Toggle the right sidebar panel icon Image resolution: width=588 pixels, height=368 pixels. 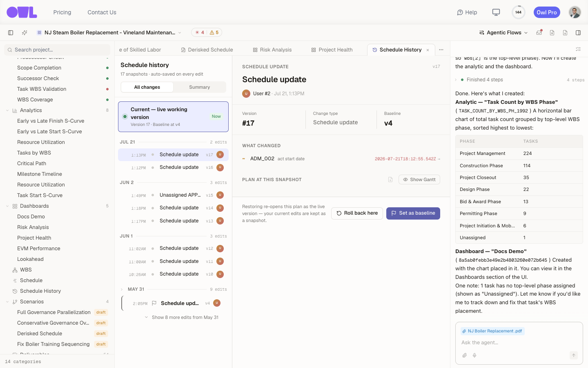tap(578, 33)
